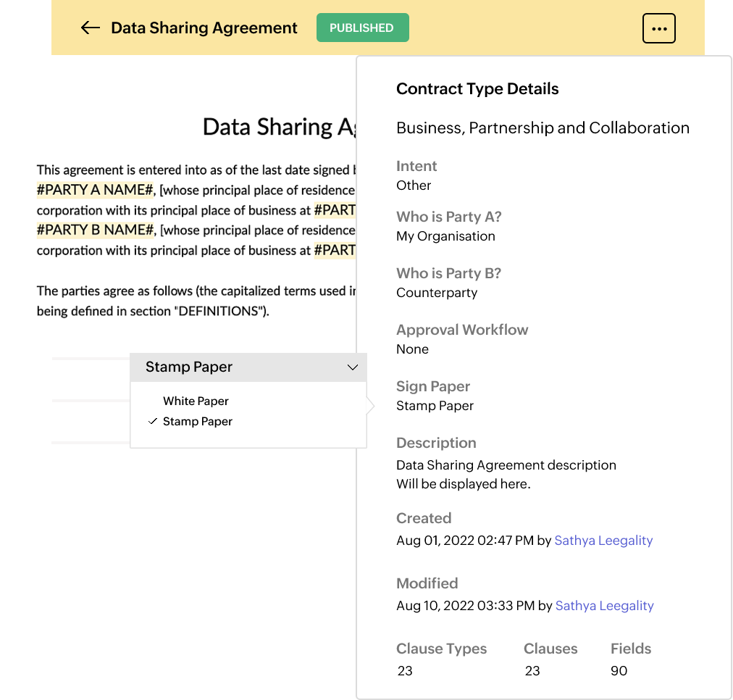Click the Sign Paper value Stamp Paper

click(x=435, y=406)
